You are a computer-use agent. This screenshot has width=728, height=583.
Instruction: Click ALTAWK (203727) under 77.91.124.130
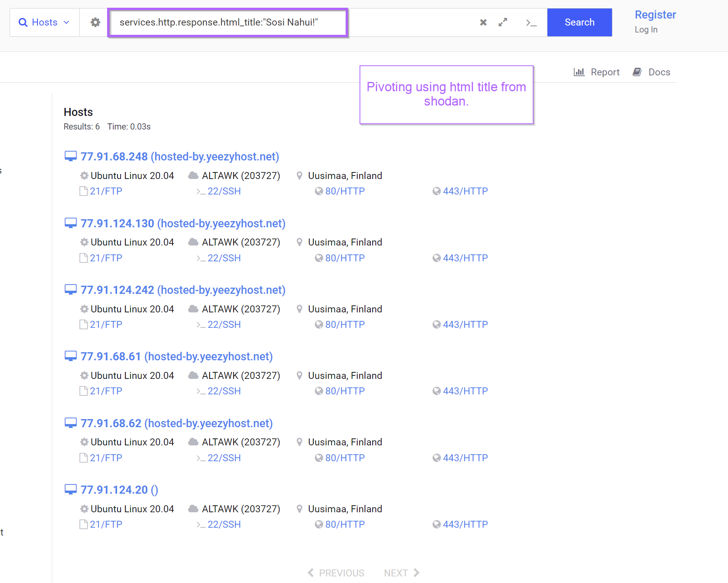(241, 242)
